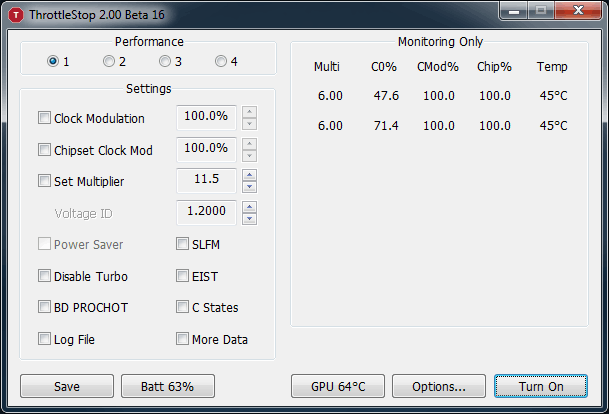Click the multiplier value 11.5 field
609x414 pixels.
tap(206, 180)
